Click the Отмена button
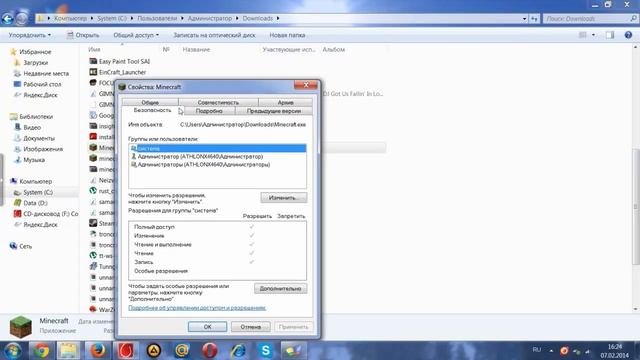 (250, 327)
